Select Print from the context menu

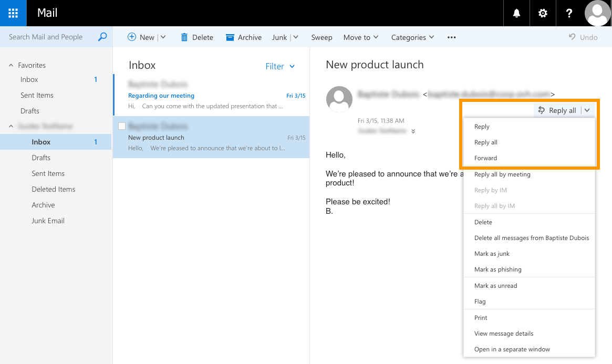481,318
